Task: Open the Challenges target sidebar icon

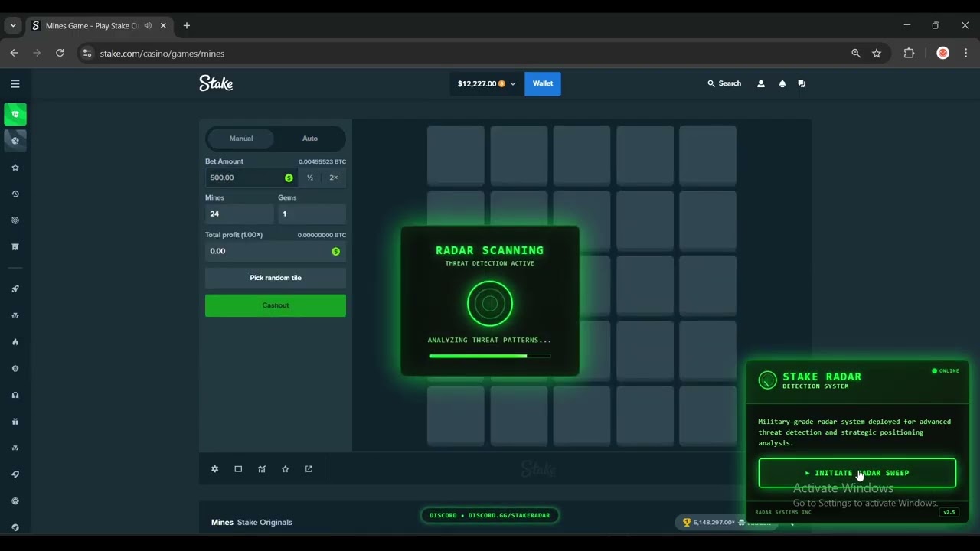Action: 15,220
